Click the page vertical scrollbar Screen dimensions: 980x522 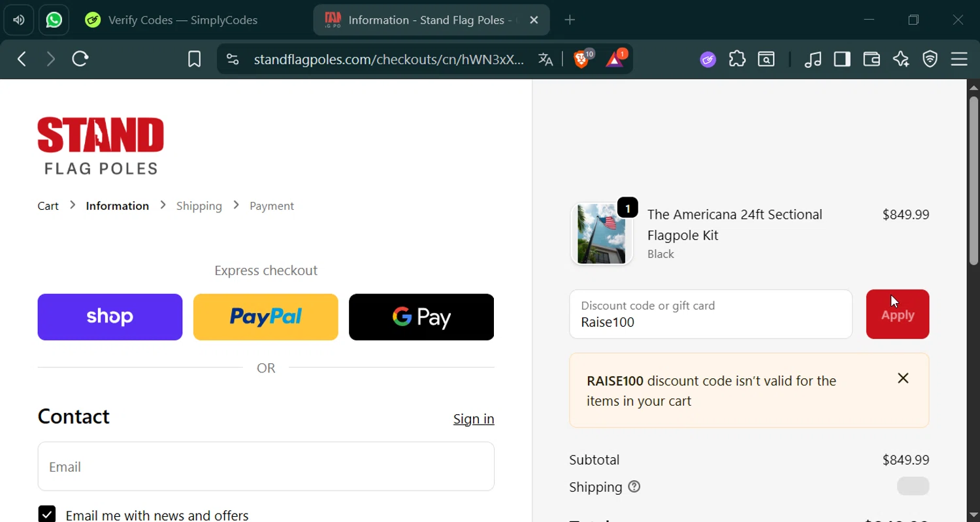[973, 180]
